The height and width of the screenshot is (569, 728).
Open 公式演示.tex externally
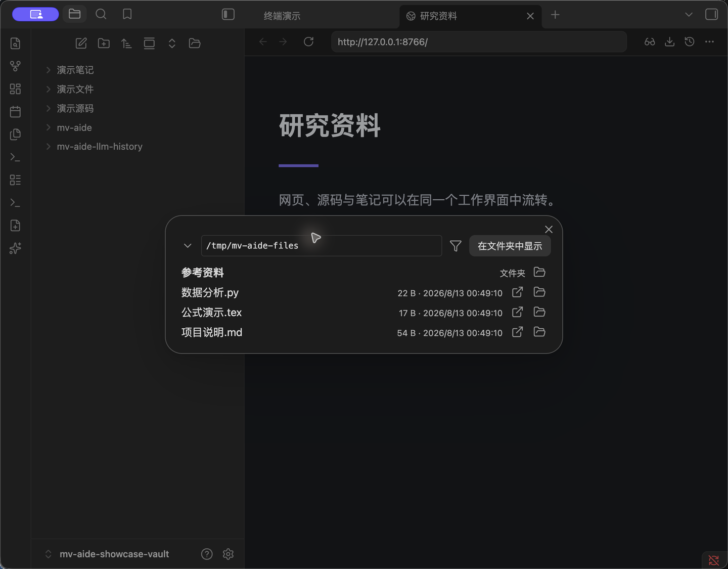pyautogui.click(x=517, y=312)
